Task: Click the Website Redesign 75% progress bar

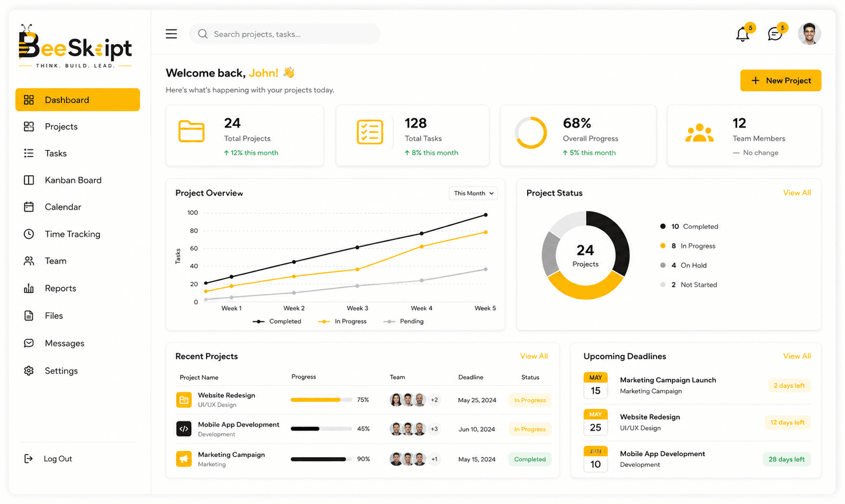Action: click(x=321, y=400)
